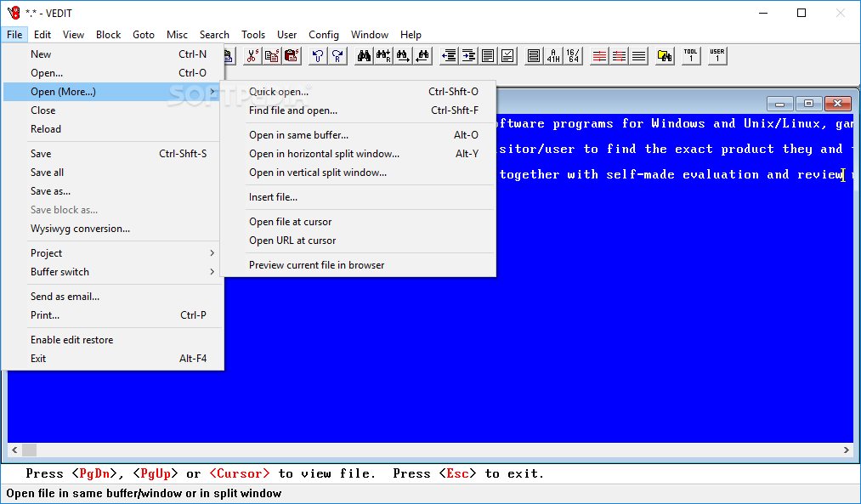861x504 pixels.
Task: Click the Copy documents toolbar icon
Action: (x=272, y=55)
